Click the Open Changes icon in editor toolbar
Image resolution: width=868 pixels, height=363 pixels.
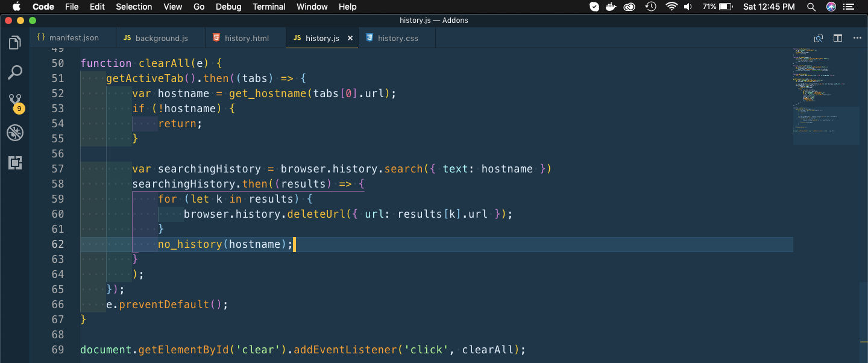click(819, 38)
